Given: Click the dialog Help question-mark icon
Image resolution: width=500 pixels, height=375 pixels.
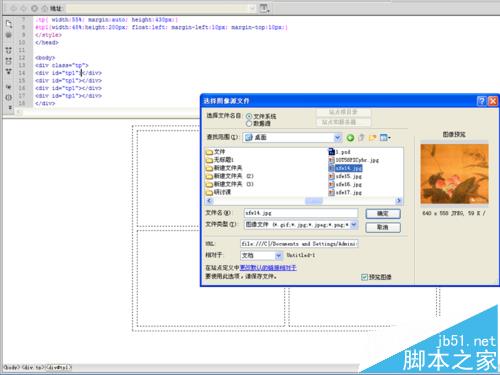Looking at the screenshot, I should (481, 101).
